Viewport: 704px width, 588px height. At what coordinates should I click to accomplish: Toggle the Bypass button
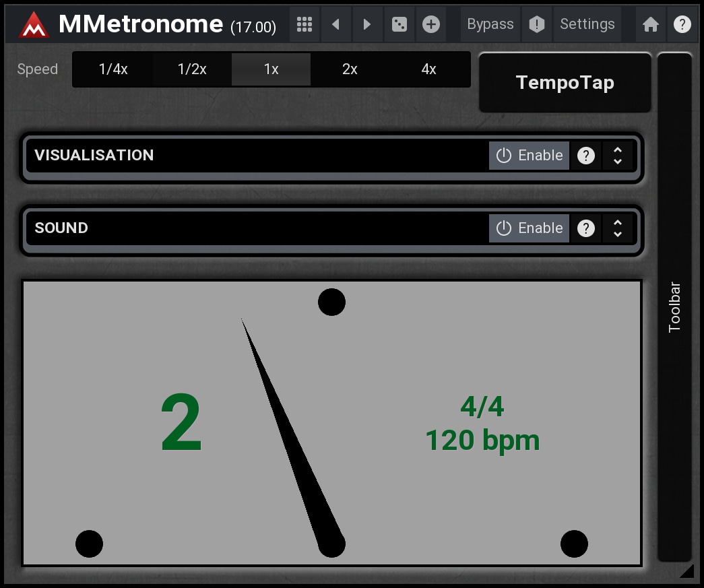tap(490, 25)
